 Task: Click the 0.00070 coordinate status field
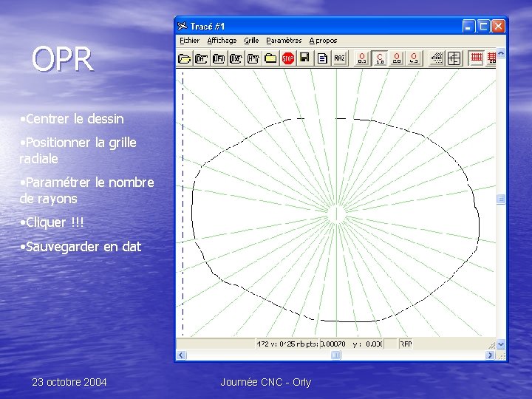[x=333, y=344]
